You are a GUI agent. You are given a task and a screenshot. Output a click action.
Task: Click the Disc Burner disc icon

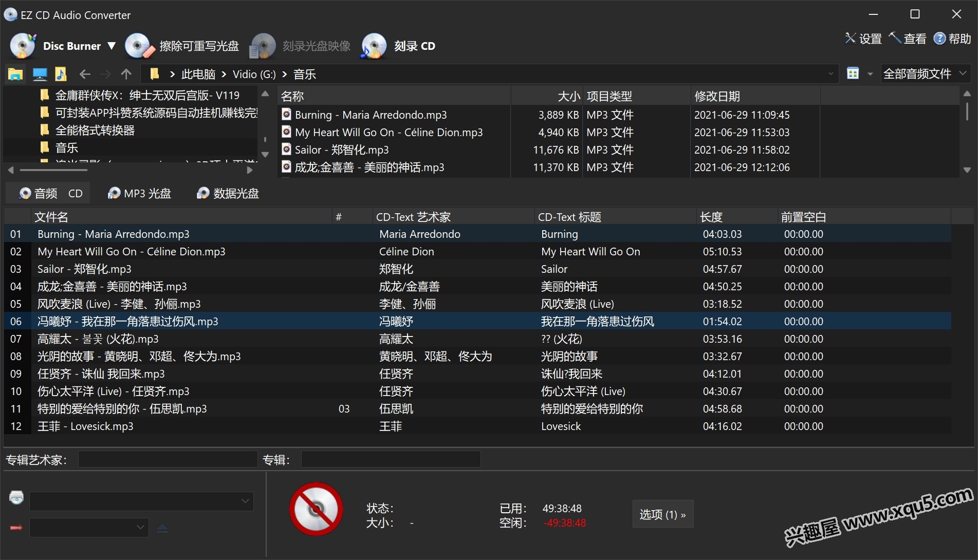pos(23,46)
